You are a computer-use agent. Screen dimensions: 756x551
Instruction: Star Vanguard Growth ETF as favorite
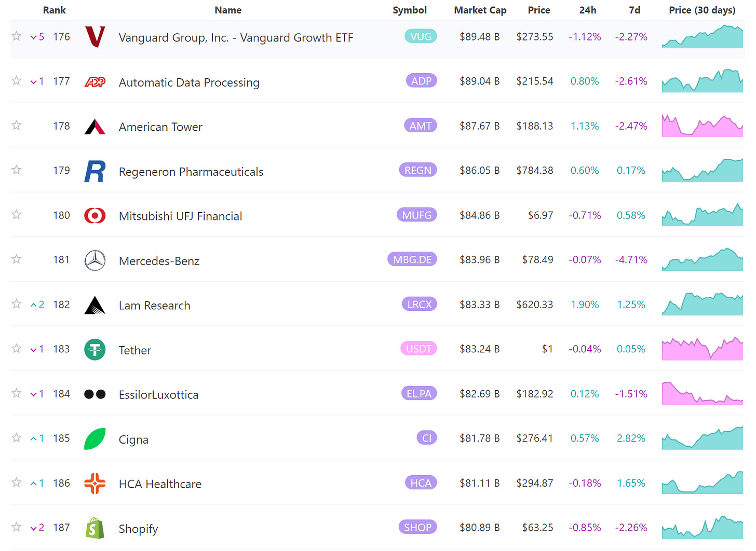17,36
